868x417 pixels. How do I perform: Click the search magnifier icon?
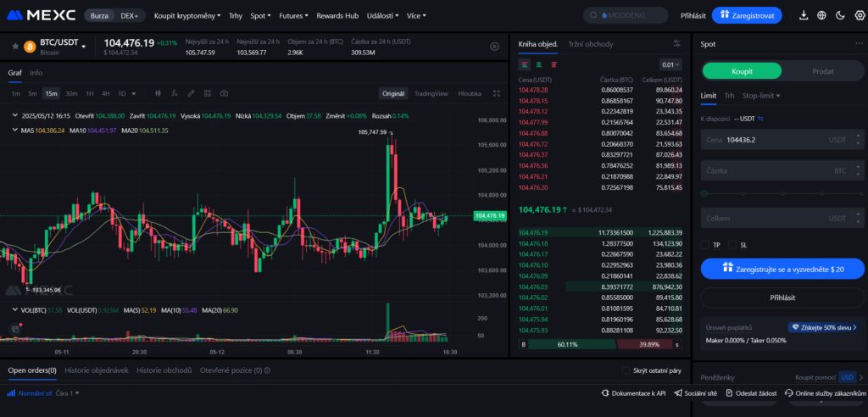pos(594,15)
